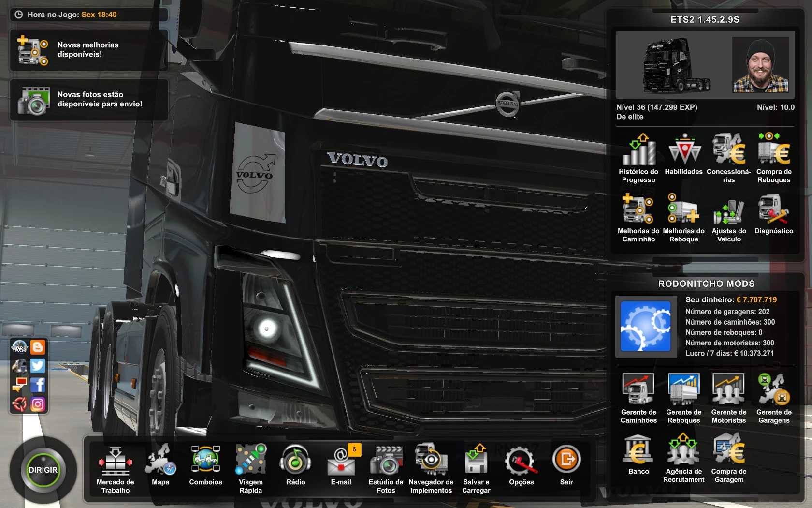
Task: Open the Banco bank screen
Action: click(638, 454)
